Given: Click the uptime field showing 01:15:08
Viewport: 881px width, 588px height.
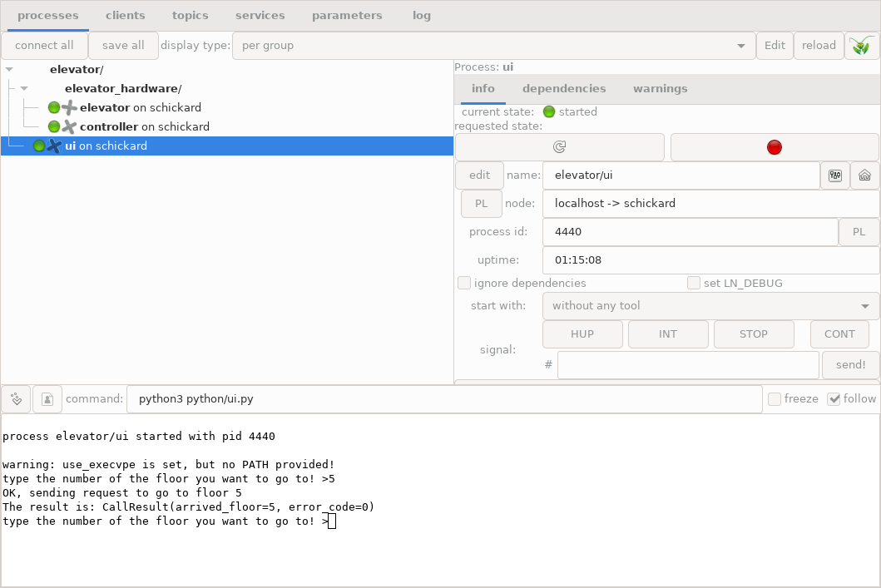Looking at the screenshot, I should pyautogui.click(x=710, y=260).
